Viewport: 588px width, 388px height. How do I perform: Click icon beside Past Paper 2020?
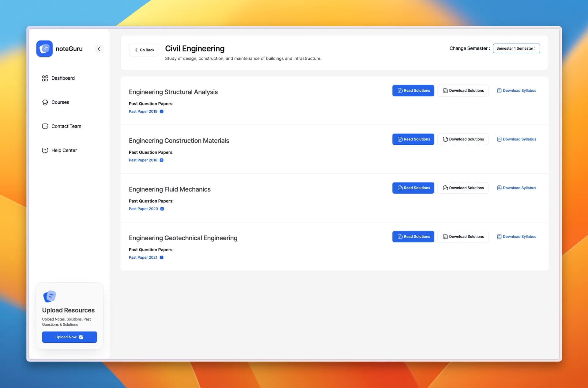[162, 209]
